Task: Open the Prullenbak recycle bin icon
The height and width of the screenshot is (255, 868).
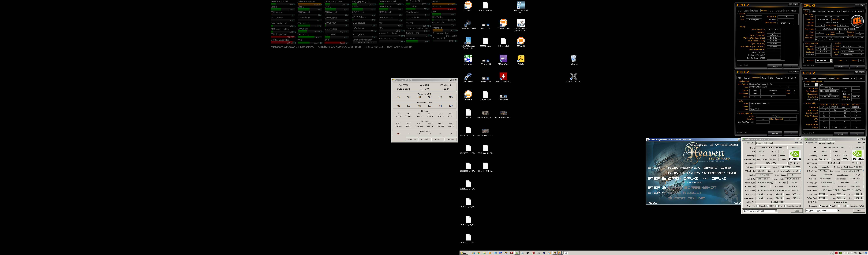Action: pyautogui.click(x=573, y=60)
